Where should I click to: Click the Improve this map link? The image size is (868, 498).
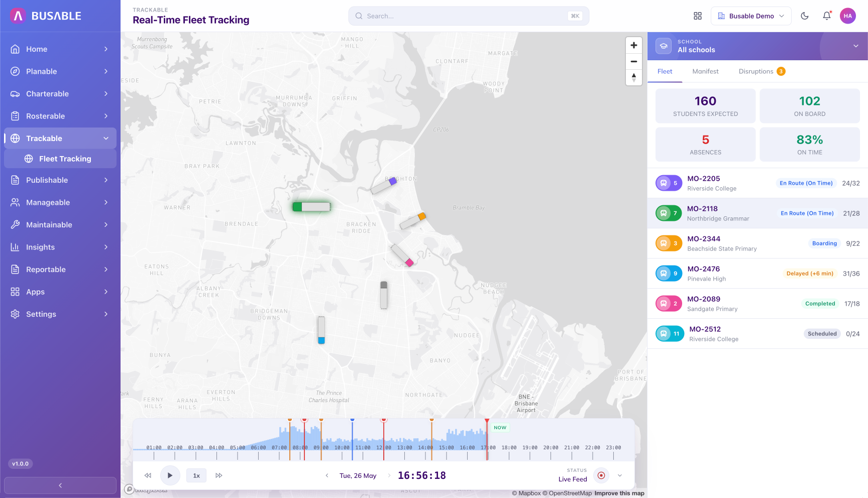coord(619,493)
